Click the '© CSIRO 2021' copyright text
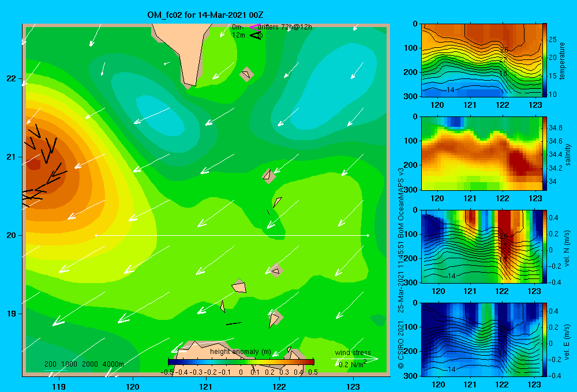Screen dimensions: 577x392 (x=401, y=344)
